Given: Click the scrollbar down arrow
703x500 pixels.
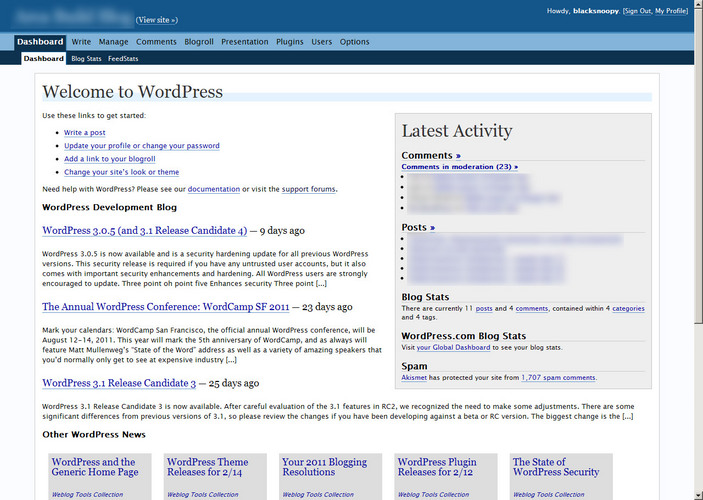Looking at the screenshot, I should (699, 496).
